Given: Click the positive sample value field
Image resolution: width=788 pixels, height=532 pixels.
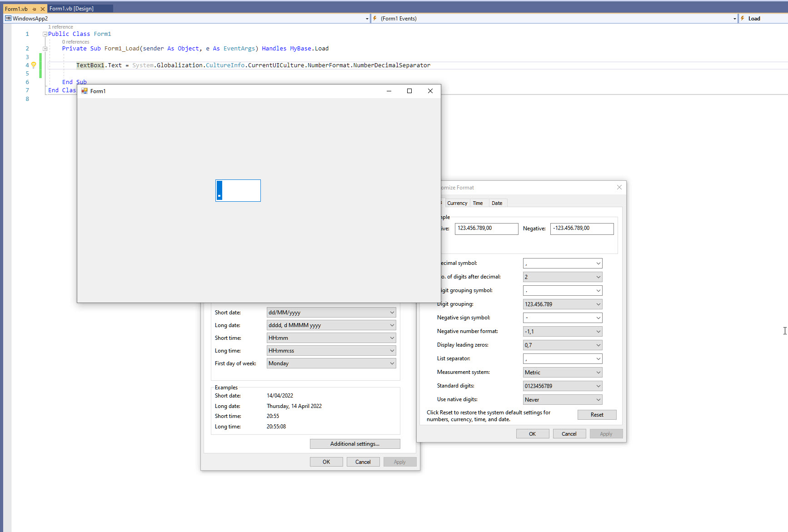Looking at the screenshot, I should (486, 229).
